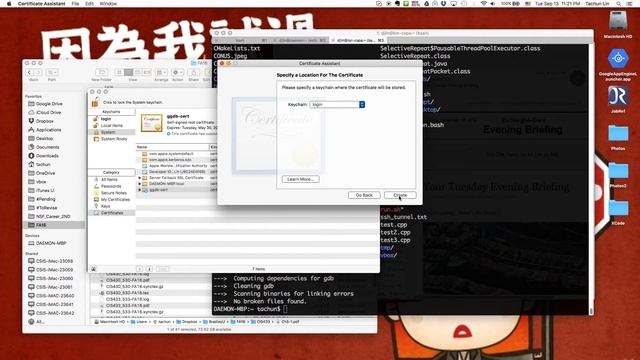The height and width of the screenshot is (360, 640).
Task: Choose Certificates category
Action: [x=111, y=213]
